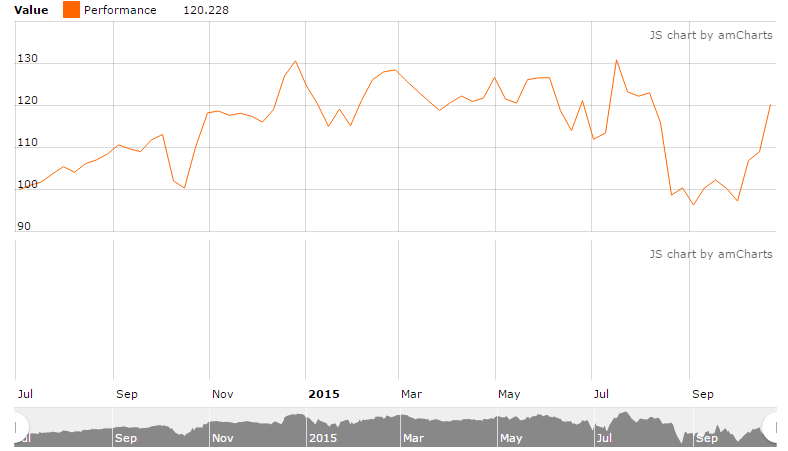This screenshot has height=451, width=788.
Task: Toggle the orange Performance legend marker
Action: point(71,10)
